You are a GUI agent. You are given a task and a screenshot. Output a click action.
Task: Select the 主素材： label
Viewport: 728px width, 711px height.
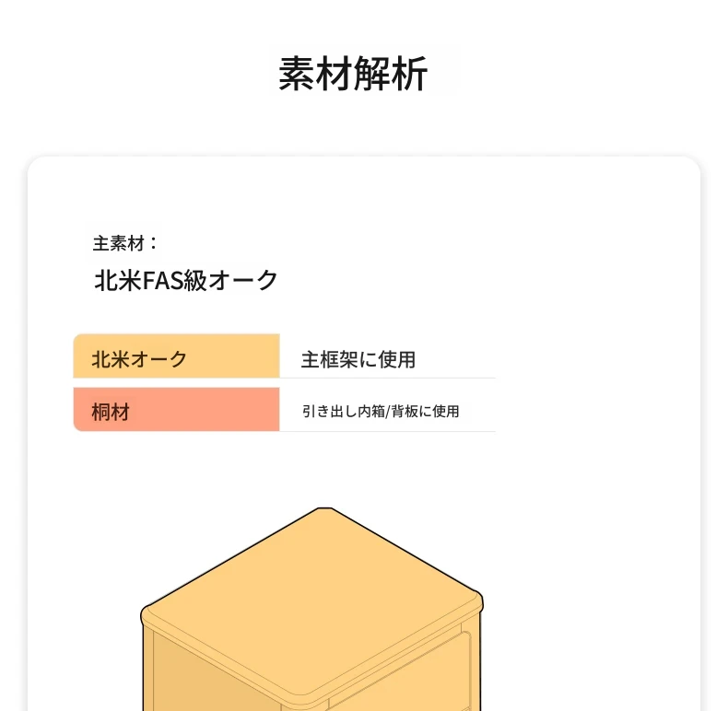[x=126, y=243]
